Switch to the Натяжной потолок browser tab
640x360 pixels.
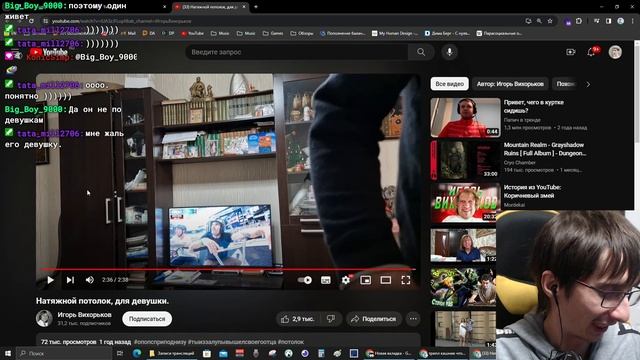click(x=211, y=7)
